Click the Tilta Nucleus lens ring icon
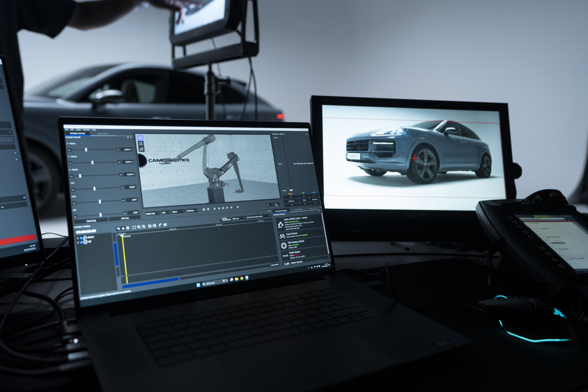The width and height of the screenshot is (588, 392). coord(284,246)
